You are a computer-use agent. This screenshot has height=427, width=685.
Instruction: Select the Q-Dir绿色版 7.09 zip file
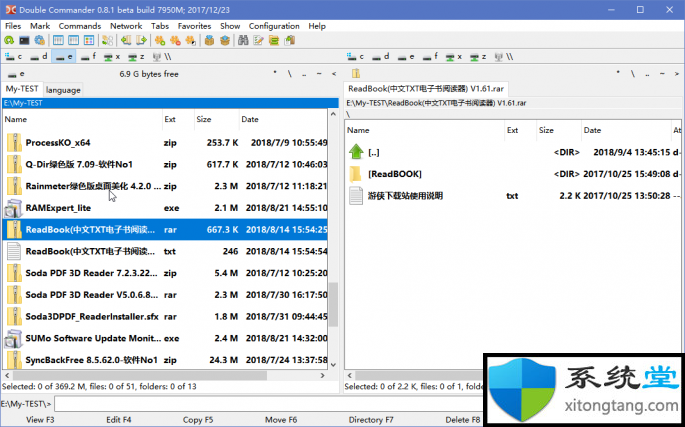[x=165, y=165]
